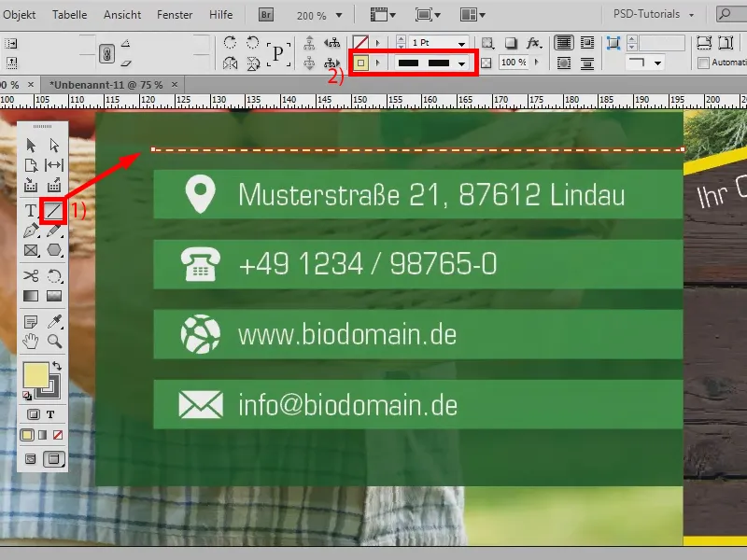Viewport: 747px width, 560px height.
Task: Toggle Jump object text wrap option
Action: click(587, 63)
